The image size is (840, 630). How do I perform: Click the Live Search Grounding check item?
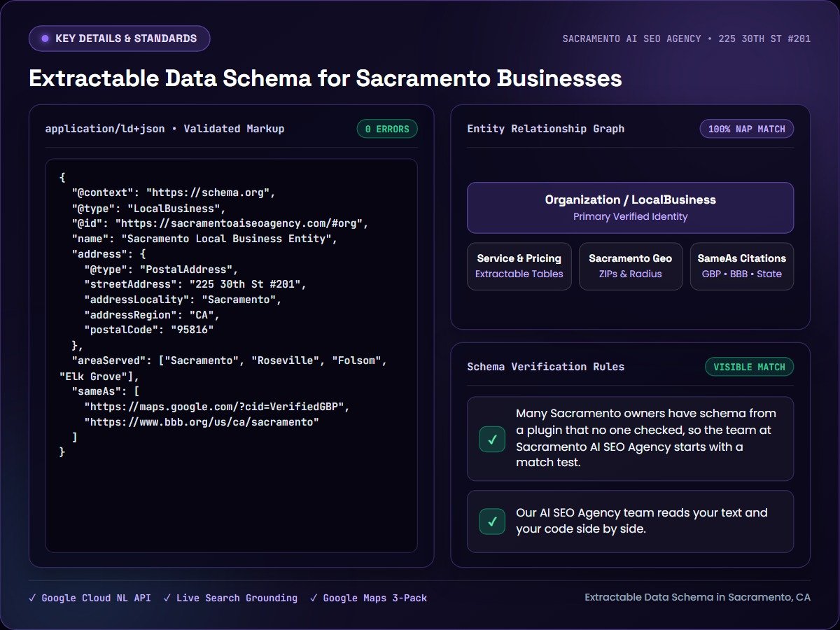click(230, 598)
